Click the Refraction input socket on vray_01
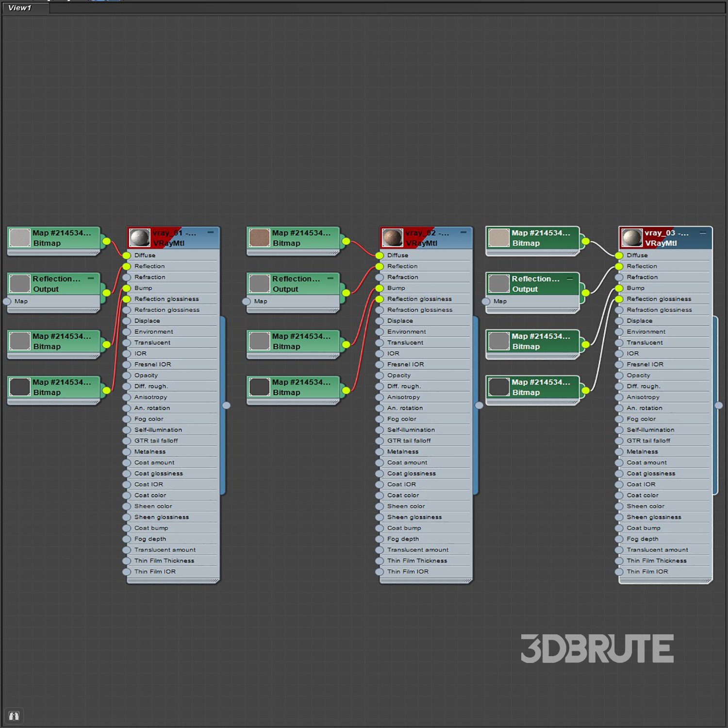728x728 pixels. tap(127, 277)
